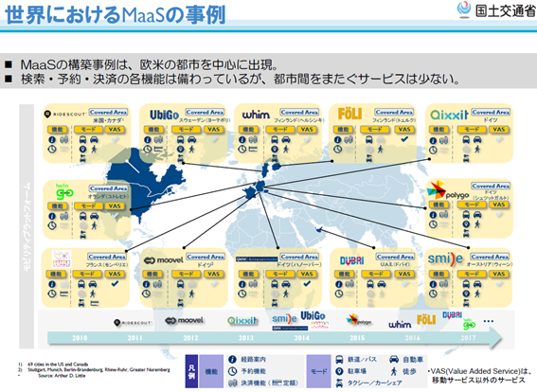Click the polygo colorful star logo

tap(437, 189)
